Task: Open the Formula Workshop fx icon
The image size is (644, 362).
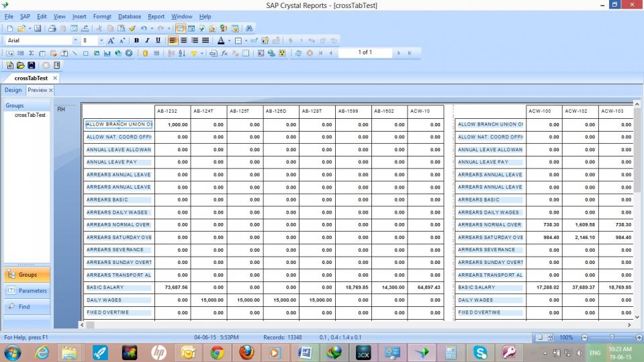Action: tap(224, 53)
